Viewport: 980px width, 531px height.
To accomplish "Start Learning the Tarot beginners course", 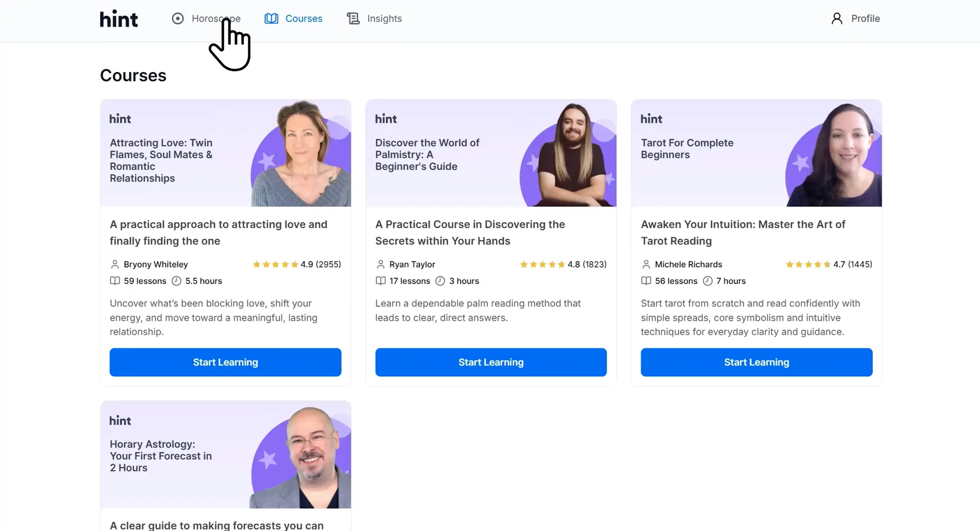I will pos(757,362).
